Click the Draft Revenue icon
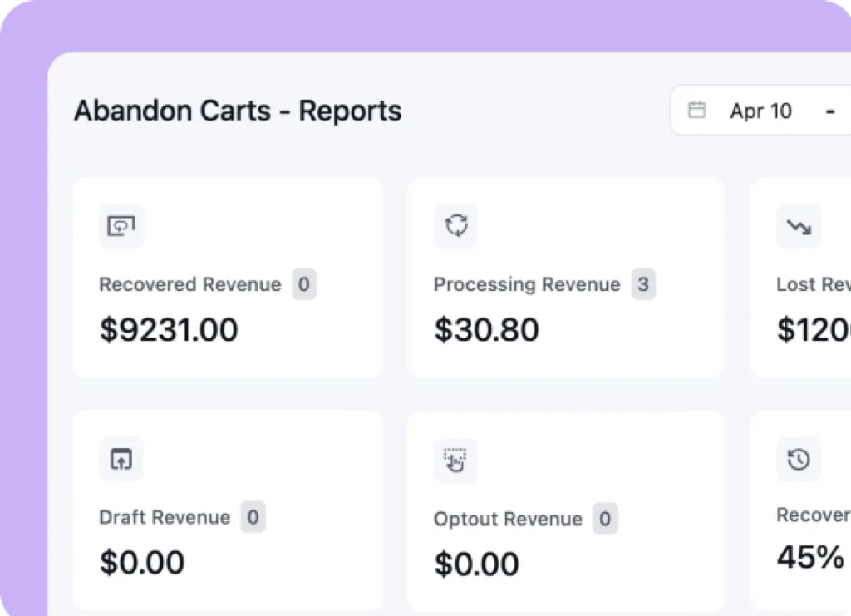Image resolution: width=851 pixels, height=616 pixels. click(x=121, y=459)
